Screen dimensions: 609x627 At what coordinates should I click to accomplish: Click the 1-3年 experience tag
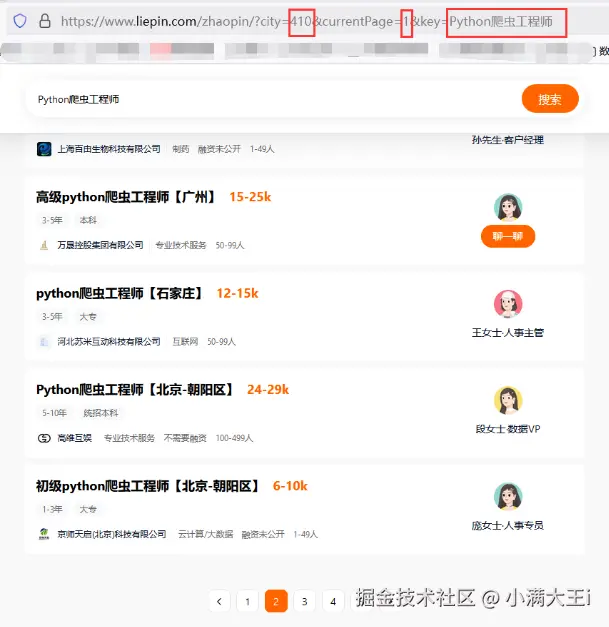pyautogui.click(x=52, y=509)
